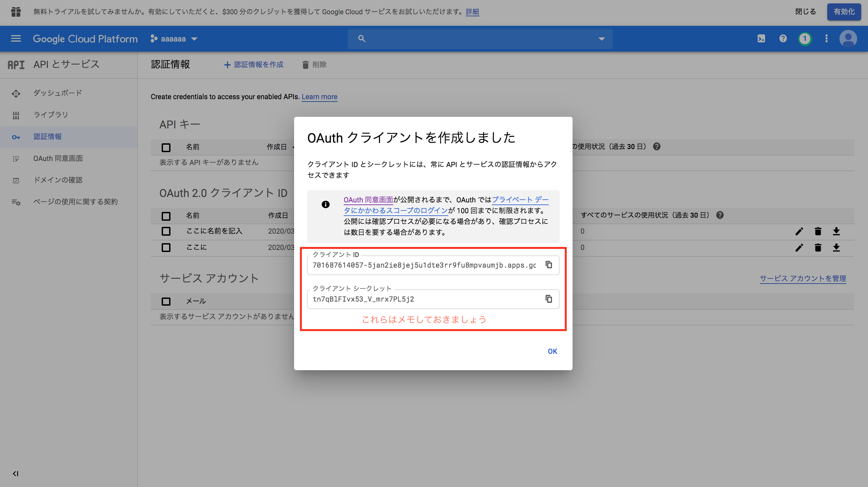This screenshot has height=487, width=868.
Task: Click the search magnifier icon
Action: [x=362, y=39]
